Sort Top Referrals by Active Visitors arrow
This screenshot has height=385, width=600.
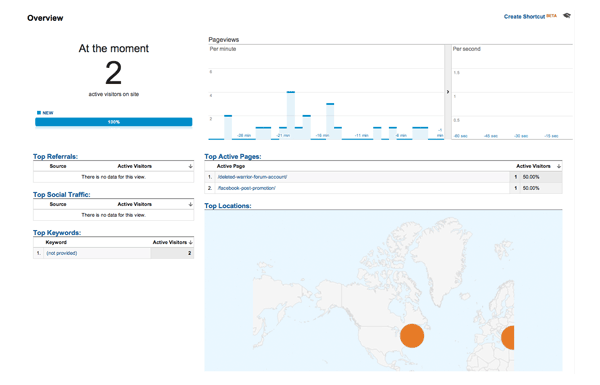pyautogui.click(x=190, y=166)
